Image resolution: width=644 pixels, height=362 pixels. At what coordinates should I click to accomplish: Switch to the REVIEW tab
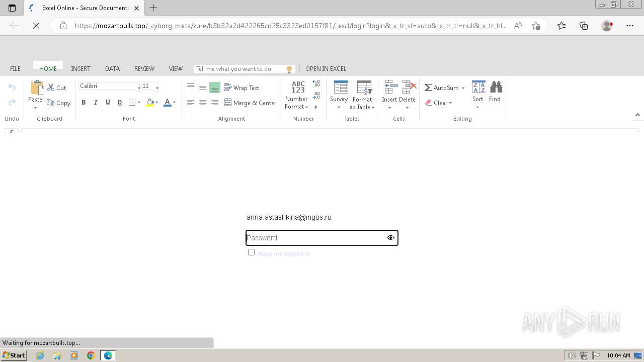pos(144,69)
